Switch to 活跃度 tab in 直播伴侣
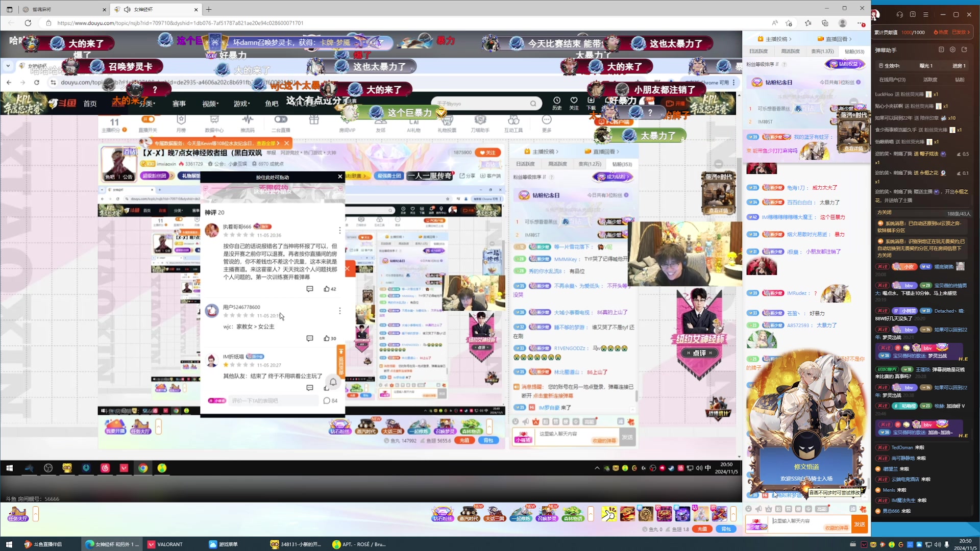The image size is (980, 551). [x=930, y=80]
